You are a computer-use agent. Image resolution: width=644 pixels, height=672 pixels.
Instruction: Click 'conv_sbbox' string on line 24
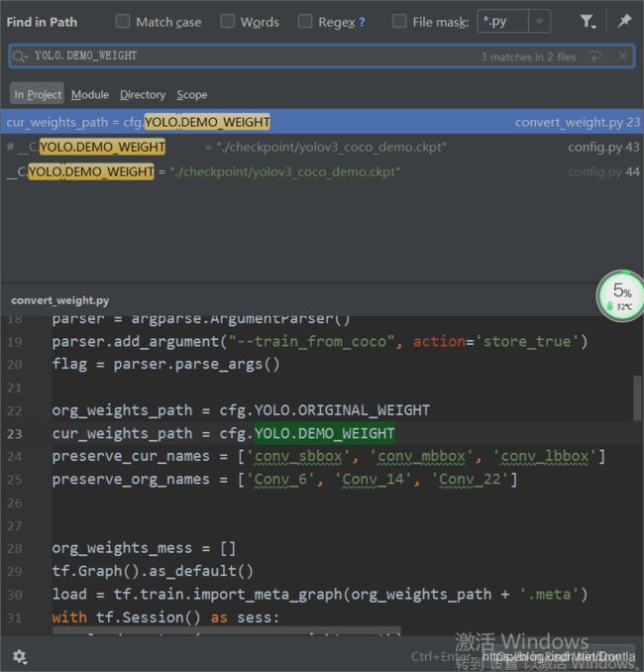tap(298, 456)
